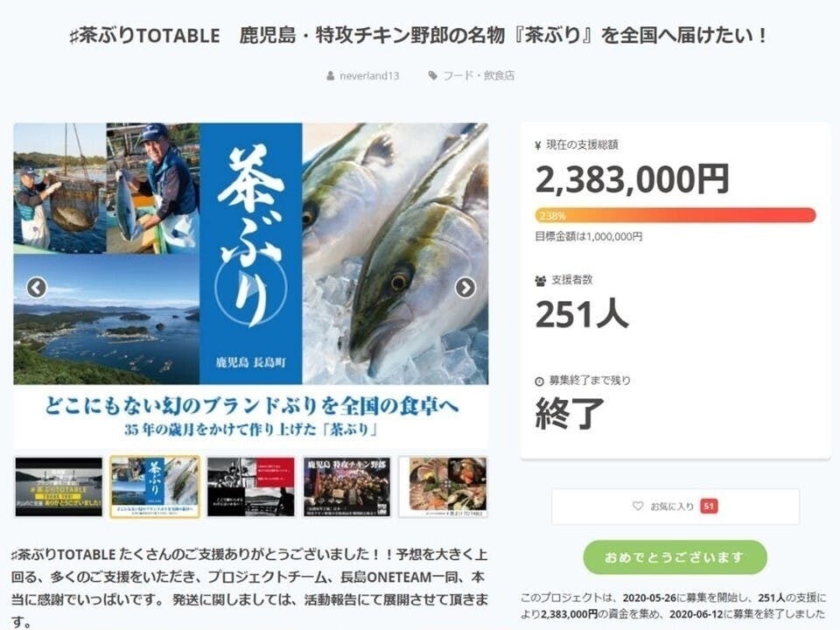The height and width of the screenshot is (630, 840).
Task: Click the tag icon next to フード・飲食店
Action: click(433, 75)
